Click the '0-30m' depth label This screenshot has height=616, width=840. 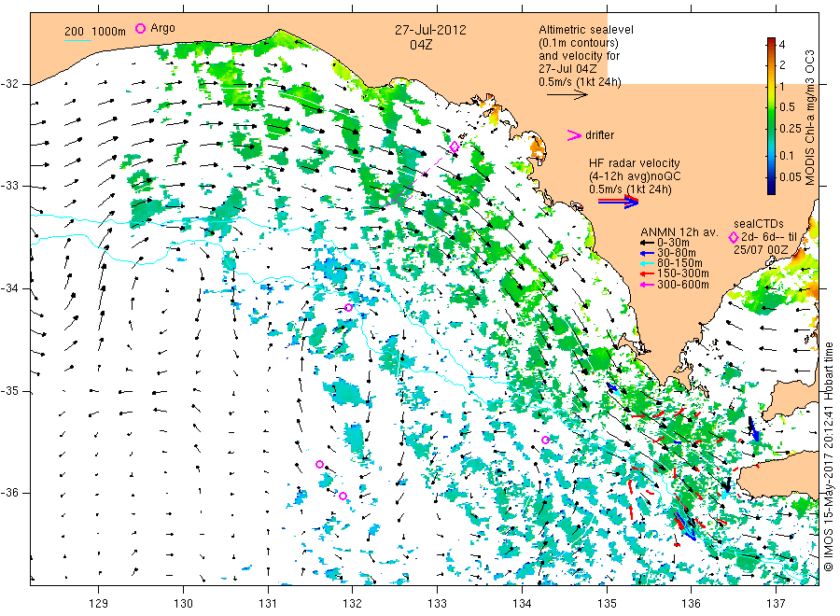[x=674, y=243]
